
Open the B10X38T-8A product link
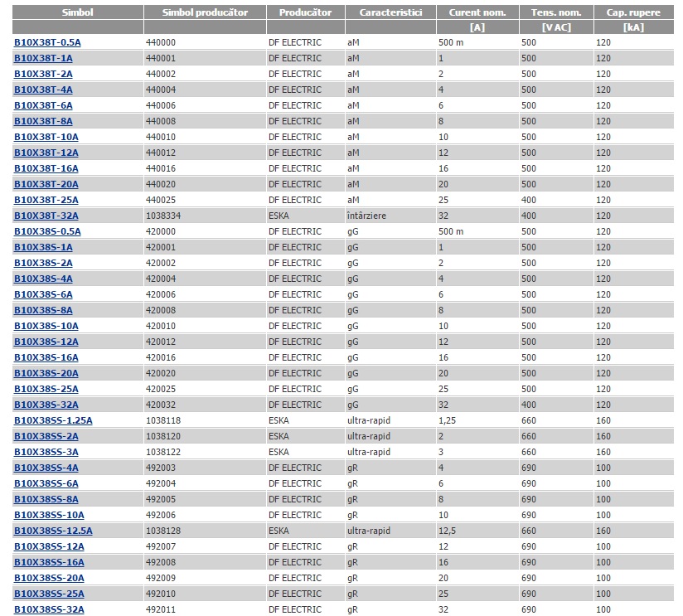pyautogui.click(x=43, y=121)
